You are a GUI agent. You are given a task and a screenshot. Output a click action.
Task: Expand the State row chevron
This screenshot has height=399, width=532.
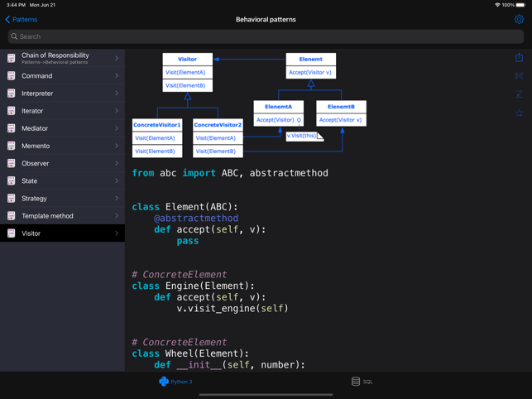pyautogui.click(x=117, y=180)
